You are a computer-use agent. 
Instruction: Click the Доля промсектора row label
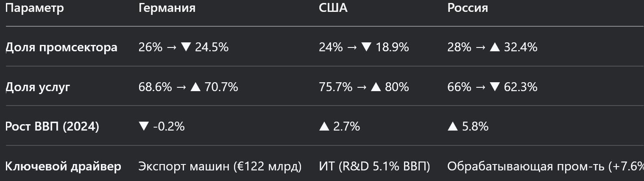pyautogui.click(x=61, y=47)
